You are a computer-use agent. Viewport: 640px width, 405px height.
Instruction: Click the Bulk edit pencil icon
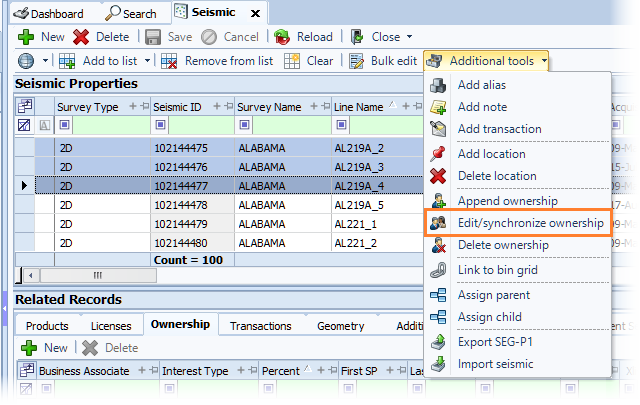coord(356,61)
